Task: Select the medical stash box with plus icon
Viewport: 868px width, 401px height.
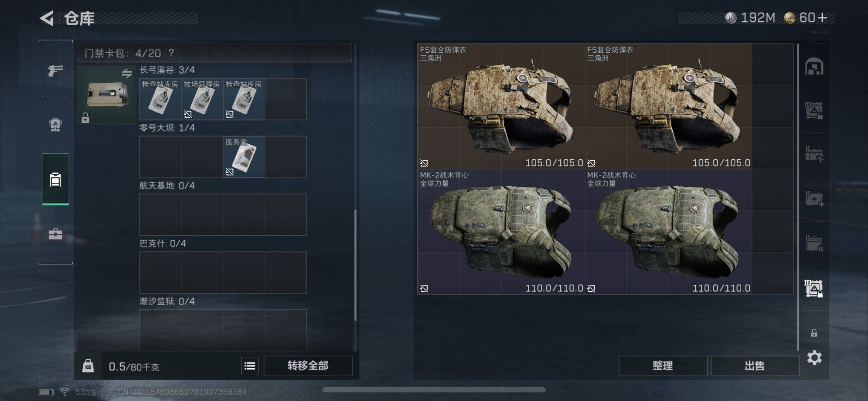Action: (814, 199)
